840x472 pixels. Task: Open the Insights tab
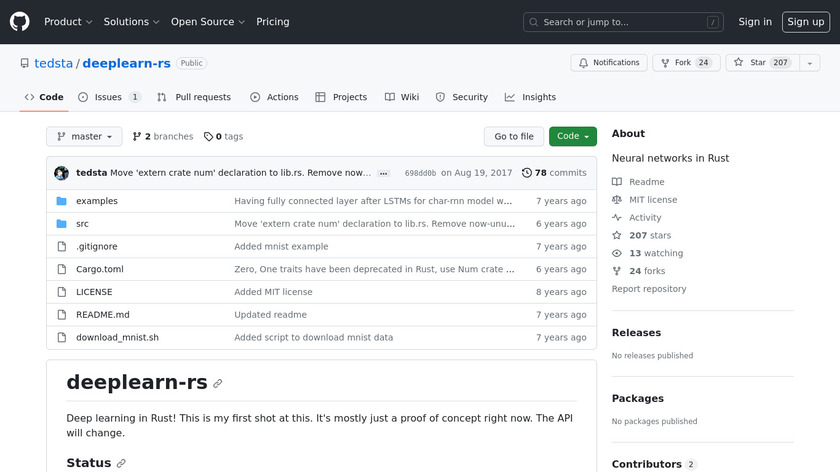click(530, 97)
